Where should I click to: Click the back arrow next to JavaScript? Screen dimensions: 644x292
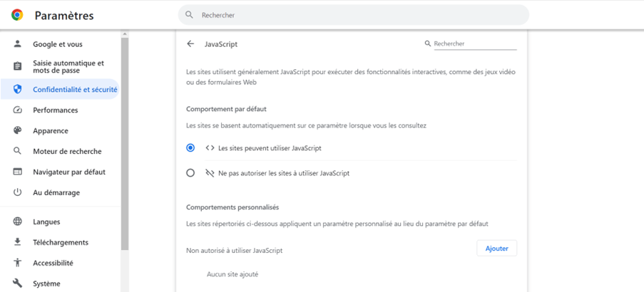point(190,44)
